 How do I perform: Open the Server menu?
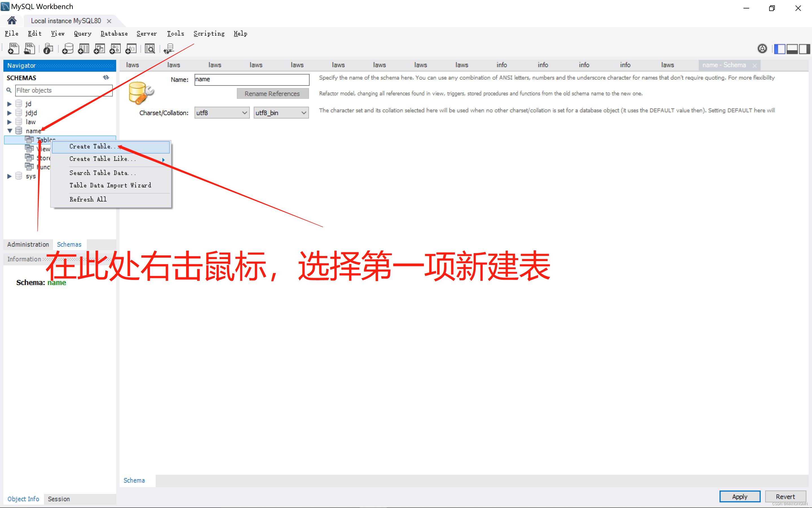tap(147, 34)
